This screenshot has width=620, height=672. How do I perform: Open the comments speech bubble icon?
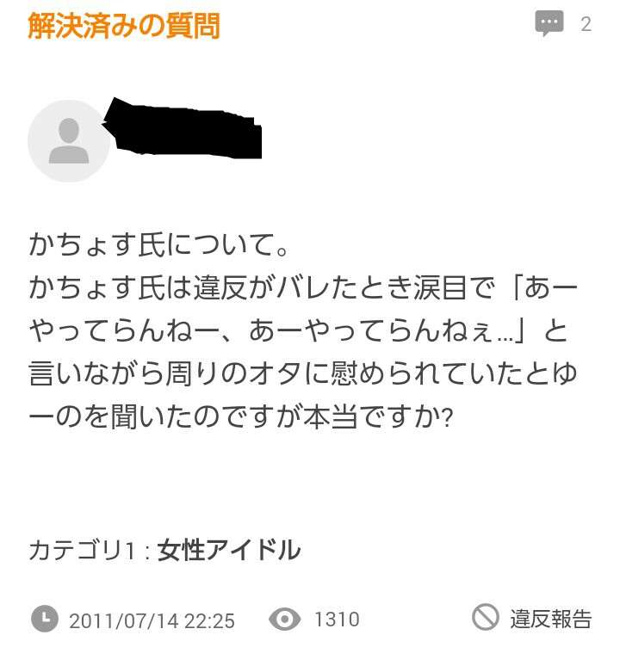pos(549,23)
